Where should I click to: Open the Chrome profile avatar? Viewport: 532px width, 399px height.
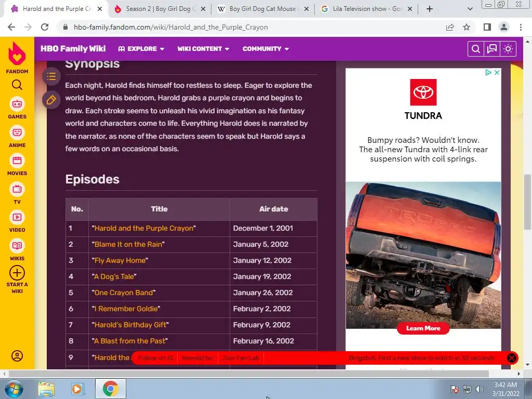point(504,27)
